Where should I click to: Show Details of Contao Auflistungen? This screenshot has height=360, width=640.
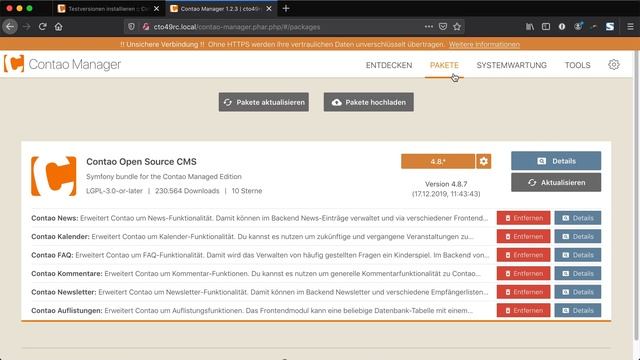tap(578, 310)
